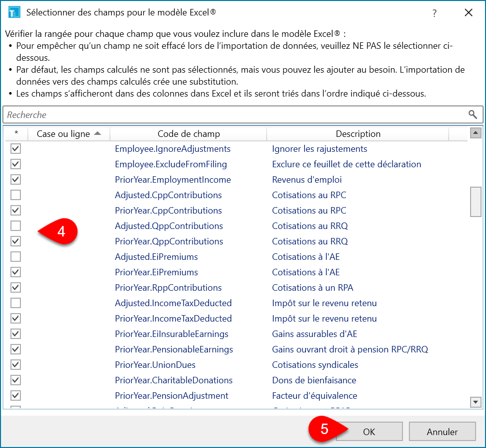The image size is (486, 448).
Task: Click the Description column header
Action: tap(358, 134)
